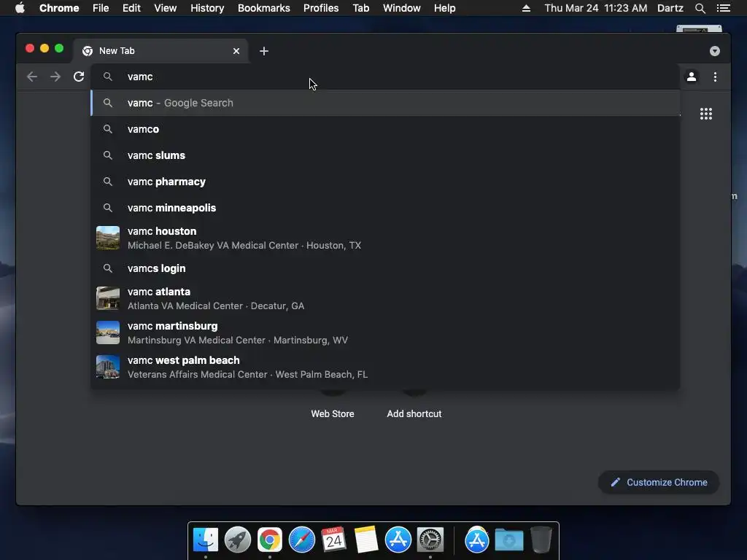Open Chrome from the Dock

[270, 540]
